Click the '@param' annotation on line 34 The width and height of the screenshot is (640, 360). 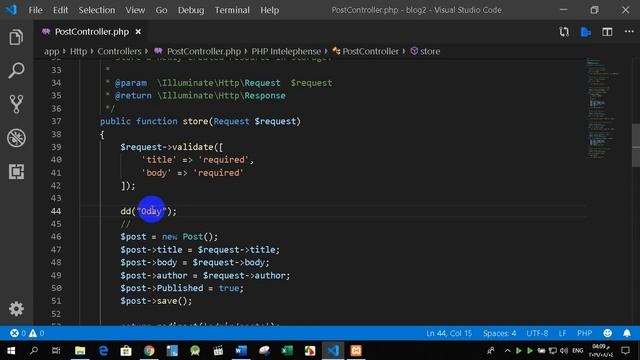pos(131,83)
